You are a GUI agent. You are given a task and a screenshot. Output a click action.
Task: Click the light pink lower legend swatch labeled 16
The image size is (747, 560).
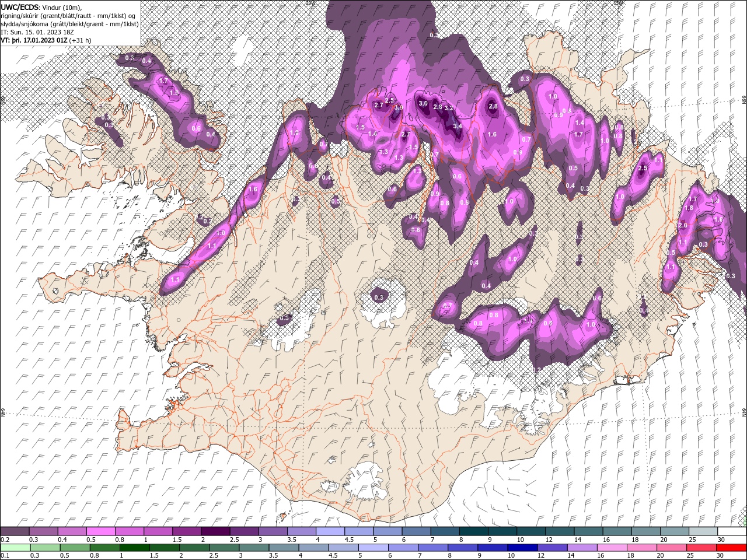click(612, 548)
